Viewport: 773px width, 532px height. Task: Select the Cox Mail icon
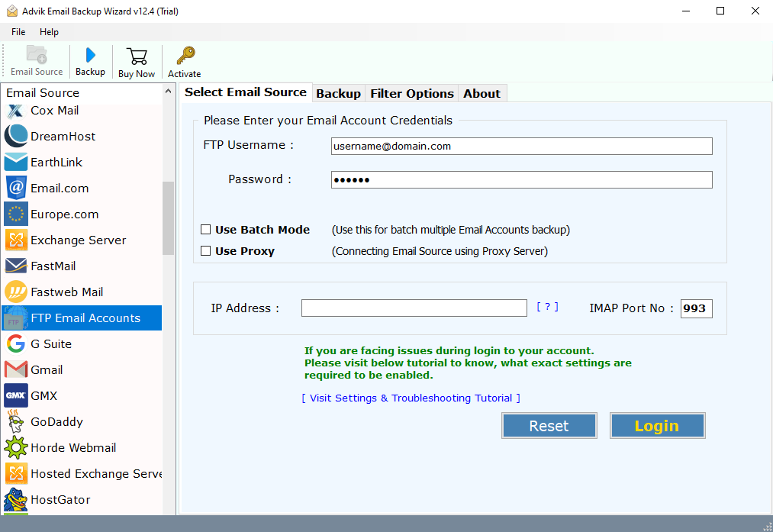16,111
